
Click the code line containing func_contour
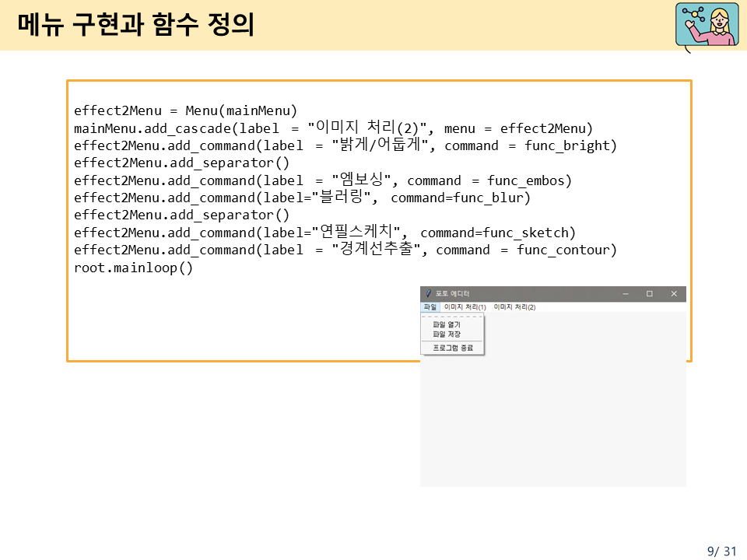[x=345, y=250]
